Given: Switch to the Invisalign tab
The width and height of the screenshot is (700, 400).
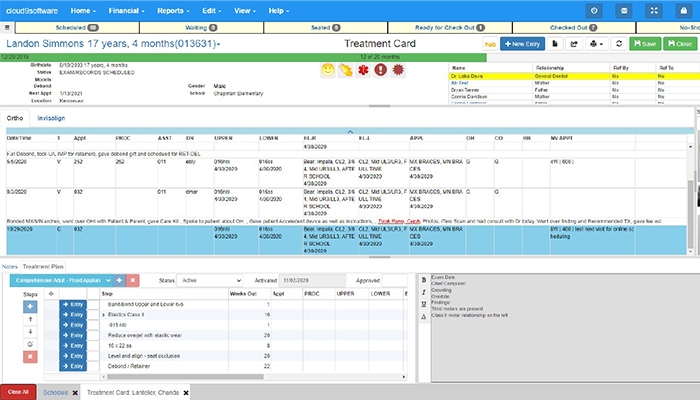Looking at the screenshot, I should click(x=52, y=117).
